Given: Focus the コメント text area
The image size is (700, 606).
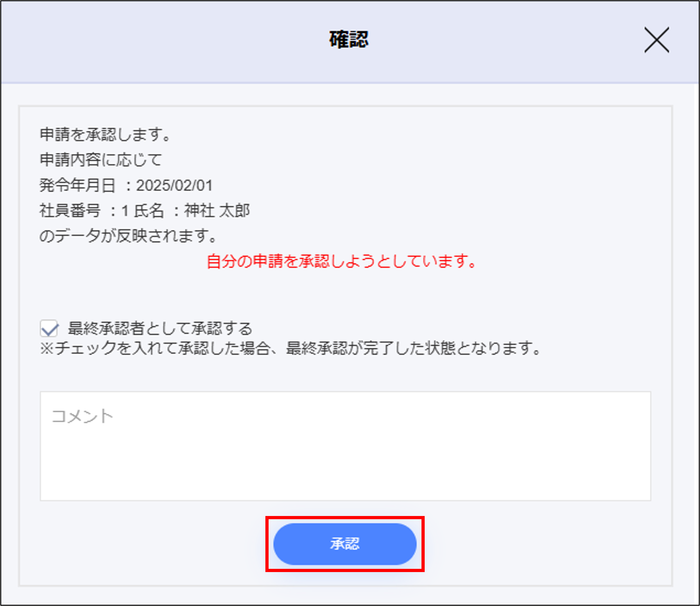Looking at the screenshot, I should [x=345, y=446].
